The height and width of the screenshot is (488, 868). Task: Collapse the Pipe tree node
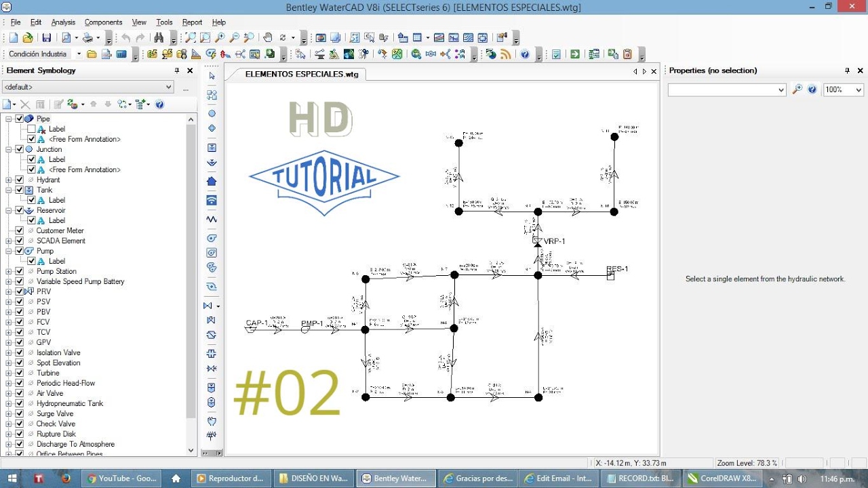click(x=9, y=119)
